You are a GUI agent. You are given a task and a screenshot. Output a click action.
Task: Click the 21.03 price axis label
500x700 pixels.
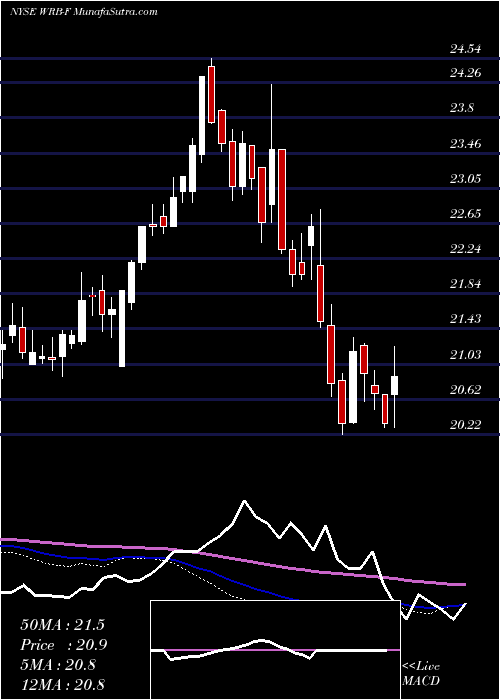tap(466, 355)
